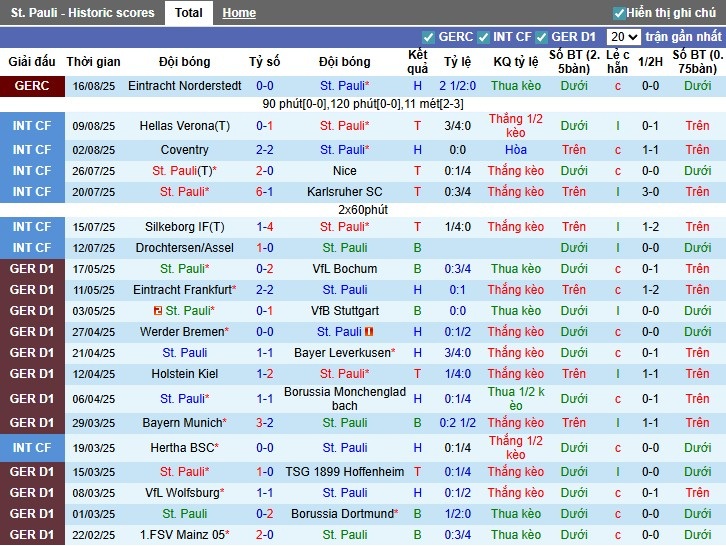
Task: Click the 6-1 score against Karlsruher SC
Action: click(x=265, y=192)
